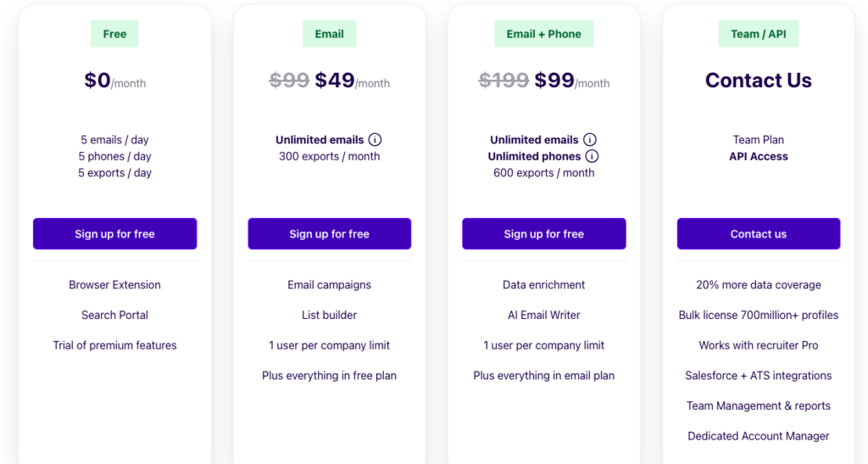
Task: Click the Email + Phone plan label
Action: tap(543, 34)
